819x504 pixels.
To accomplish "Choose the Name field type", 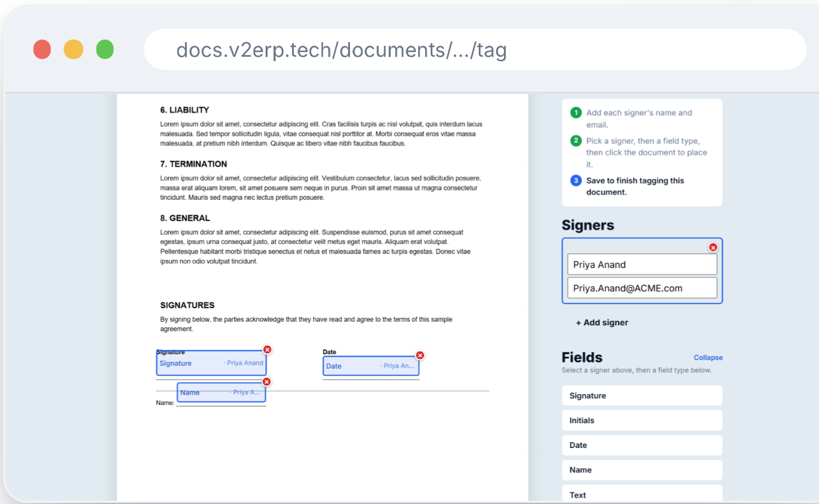I will click(642, 470).
